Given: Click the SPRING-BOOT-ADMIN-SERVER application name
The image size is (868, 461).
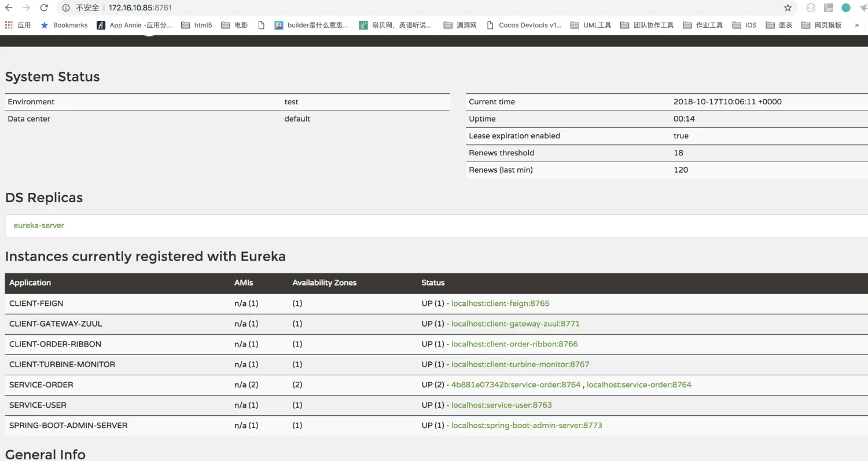Looking at the screenshot, I should coord(68,425).
